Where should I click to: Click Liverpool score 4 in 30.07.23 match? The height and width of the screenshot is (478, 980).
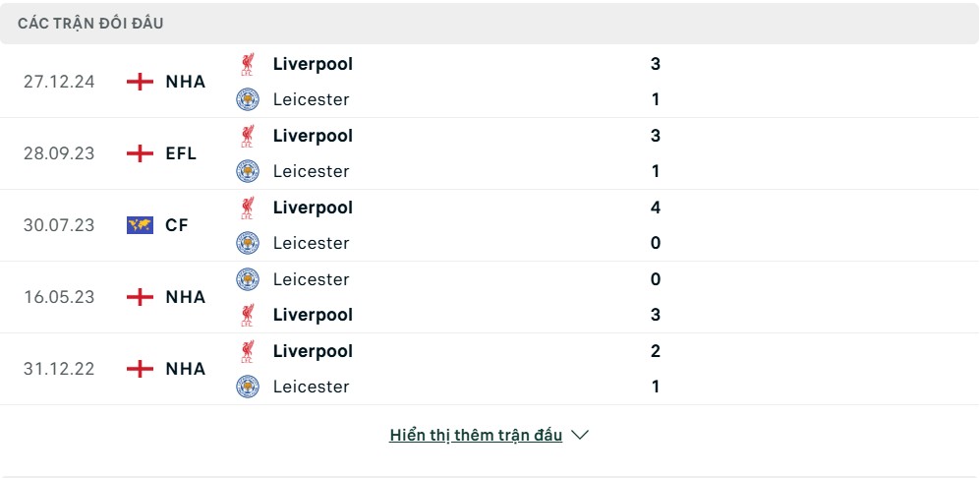click(655, 208)
